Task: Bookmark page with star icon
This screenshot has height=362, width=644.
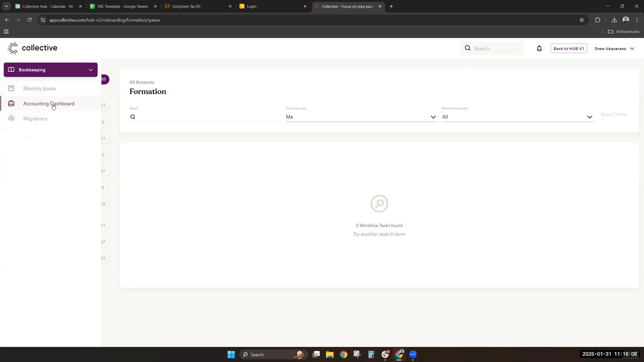Action: 582,20
